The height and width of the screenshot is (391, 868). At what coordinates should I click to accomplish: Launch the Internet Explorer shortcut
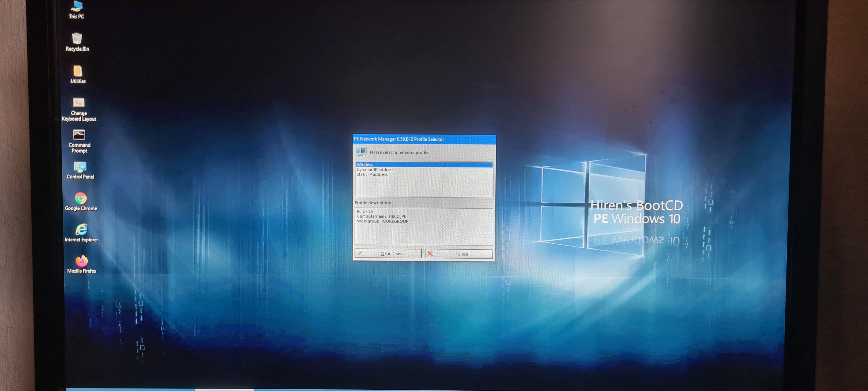click(x=81, y=233)
